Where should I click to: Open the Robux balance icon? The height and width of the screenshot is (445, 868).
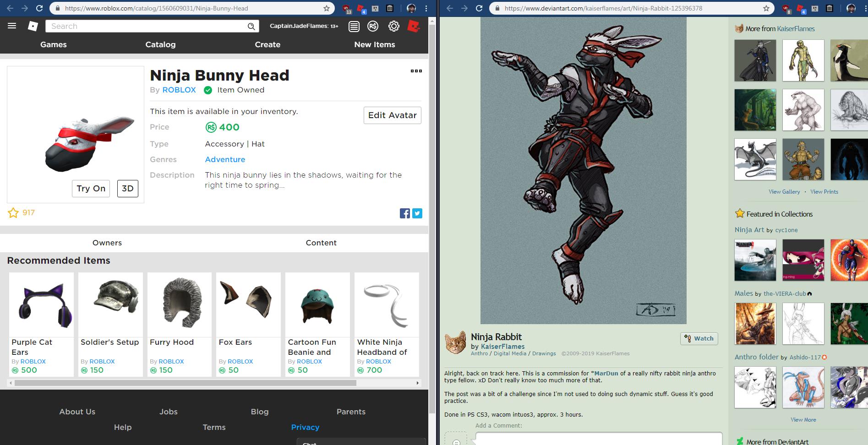[373, 27]
